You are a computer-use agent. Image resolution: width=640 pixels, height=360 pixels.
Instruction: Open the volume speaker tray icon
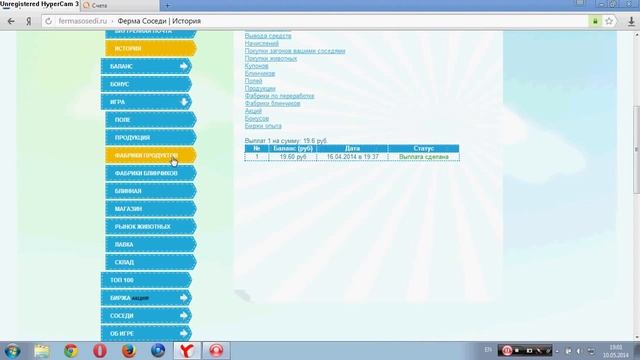[x=579, y=351]
